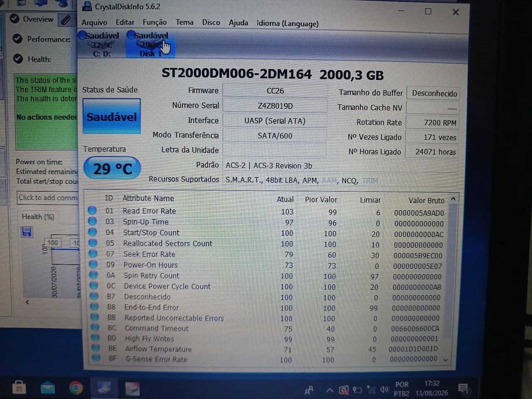Click the Health (%) chart tab
The width and height of the screenshot is (532, 399).
38,217
